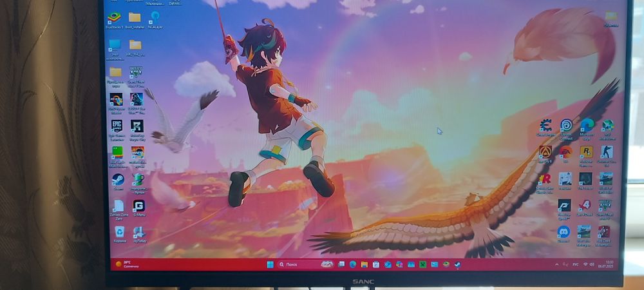Launch the Need for Speed shortcut
644x290 pixels.
[x=564, y=208]
